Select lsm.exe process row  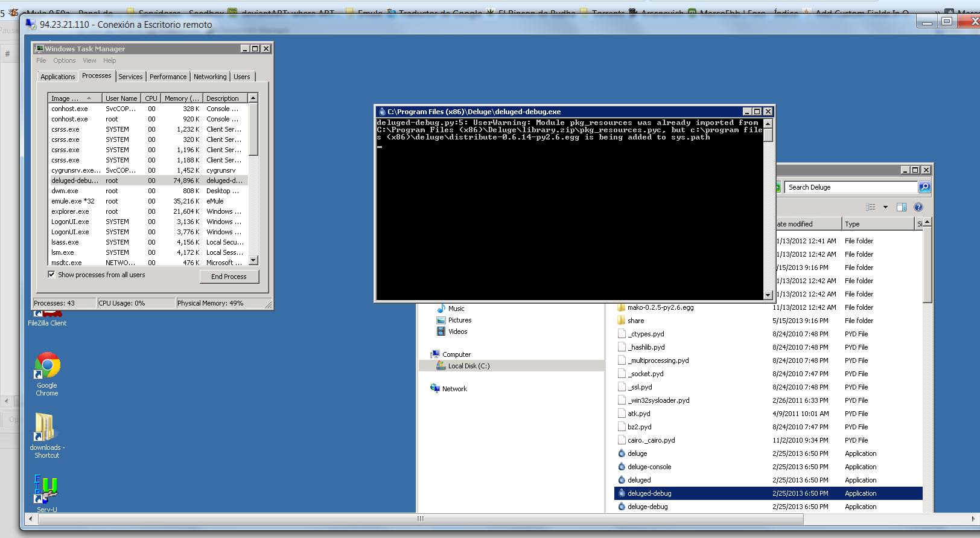pyautogui.click(x=148, y=252)
